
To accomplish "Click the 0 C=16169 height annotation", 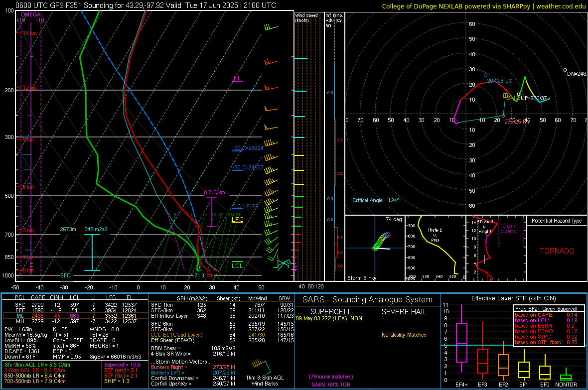I will (245, 206).
